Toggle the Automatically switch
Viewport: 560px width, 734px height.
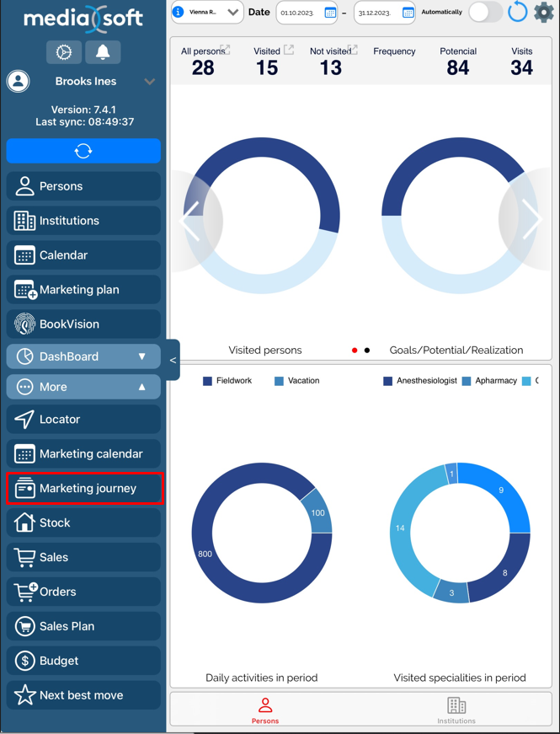[485, 13]
